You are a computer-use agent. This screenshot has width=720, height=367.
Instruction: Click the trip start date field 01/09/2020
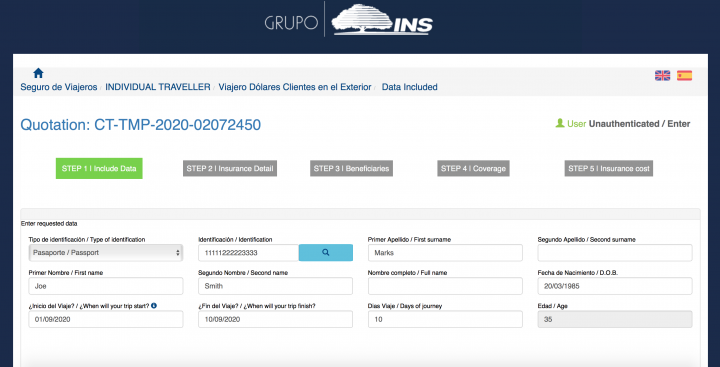[x=106, y=319]
